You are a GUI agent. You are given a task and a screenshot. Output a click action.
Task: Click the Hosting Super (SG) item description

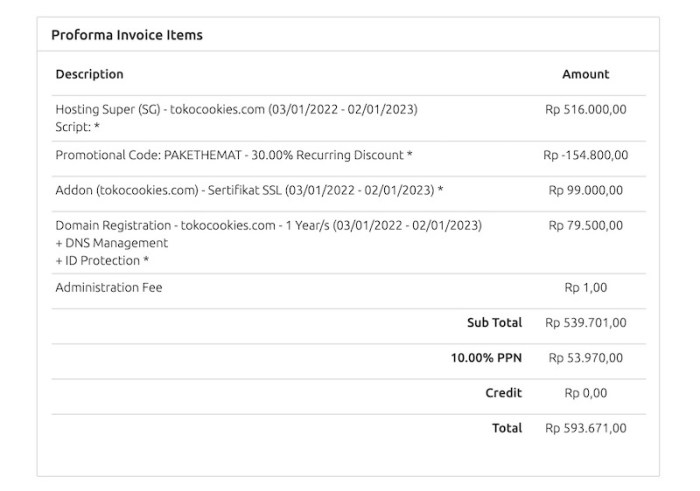[x=237, y=109]
